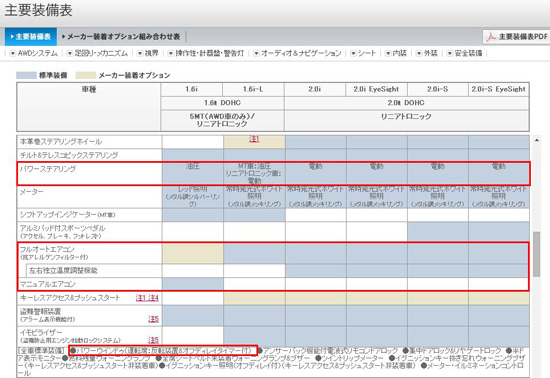Click the 5MT(AWD車のみ)/リニアトロニック header
Image resolution: width=550 pixels, height=378 pixels.
tap(222, 120)
